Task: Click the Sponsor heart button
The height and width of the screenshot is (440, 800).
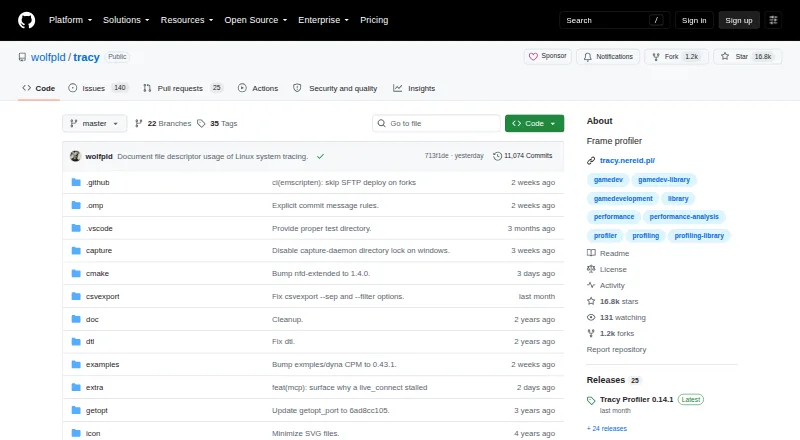Action: 547,56
